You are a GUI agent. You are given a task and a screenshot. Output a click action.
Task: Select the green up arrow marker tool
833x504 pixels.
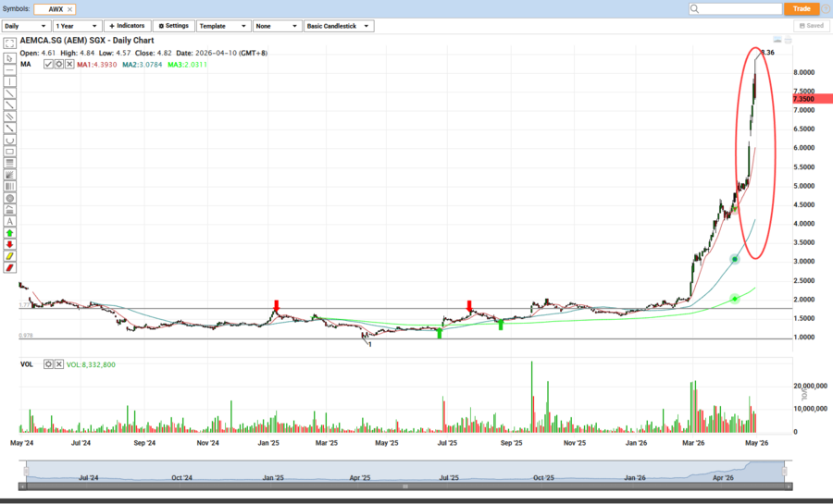9,233
